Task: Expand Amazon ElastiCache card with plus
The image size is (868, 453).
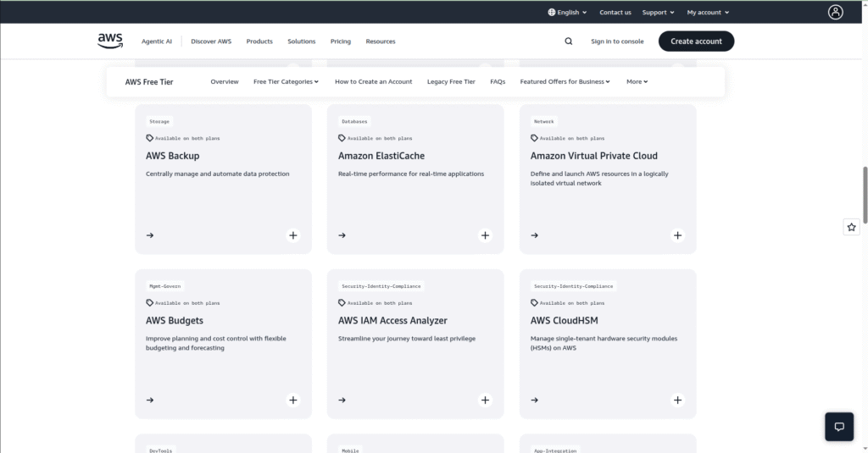Action: [x=485, y=235]
